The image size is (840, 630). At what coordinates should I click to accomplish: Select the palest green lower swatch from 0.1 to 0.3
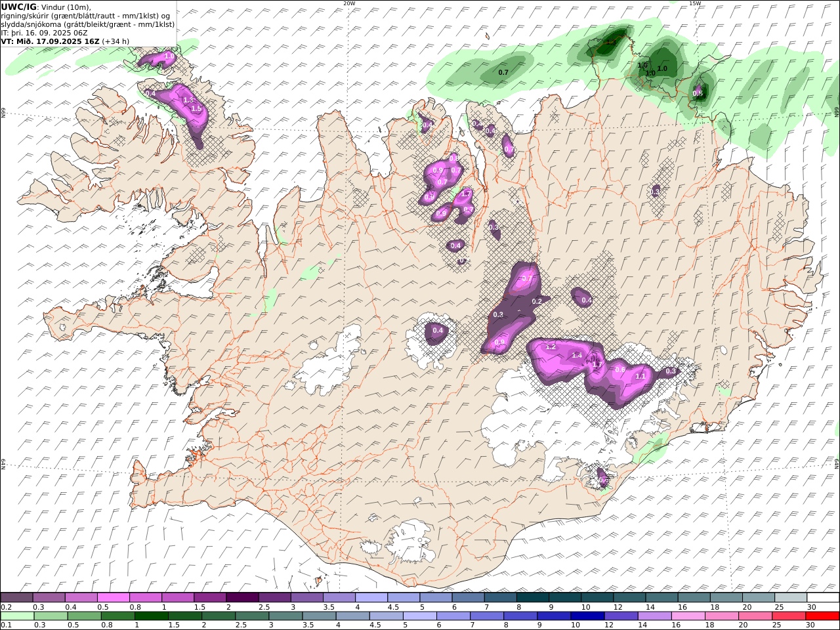17,616
